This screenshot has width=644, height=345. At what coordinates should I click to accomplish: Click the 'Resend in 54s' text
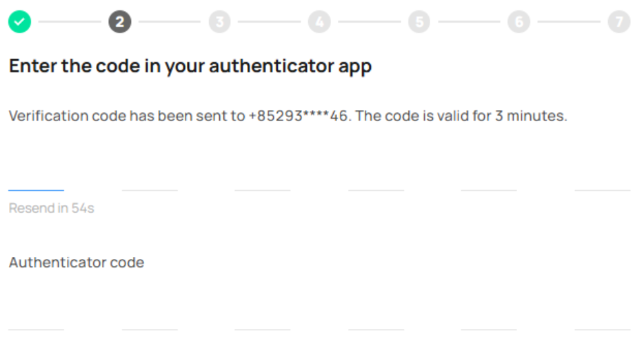pos(52,208)
